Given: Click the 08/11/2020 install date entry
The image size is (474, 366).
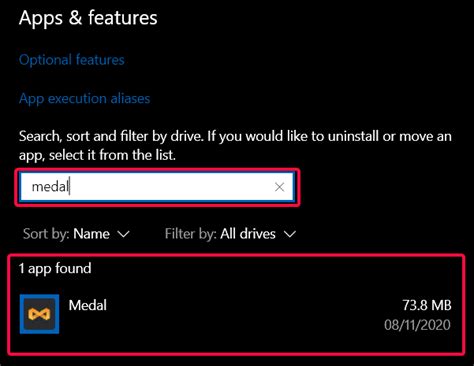Looking at the screenshot, I should click(418, 325).
